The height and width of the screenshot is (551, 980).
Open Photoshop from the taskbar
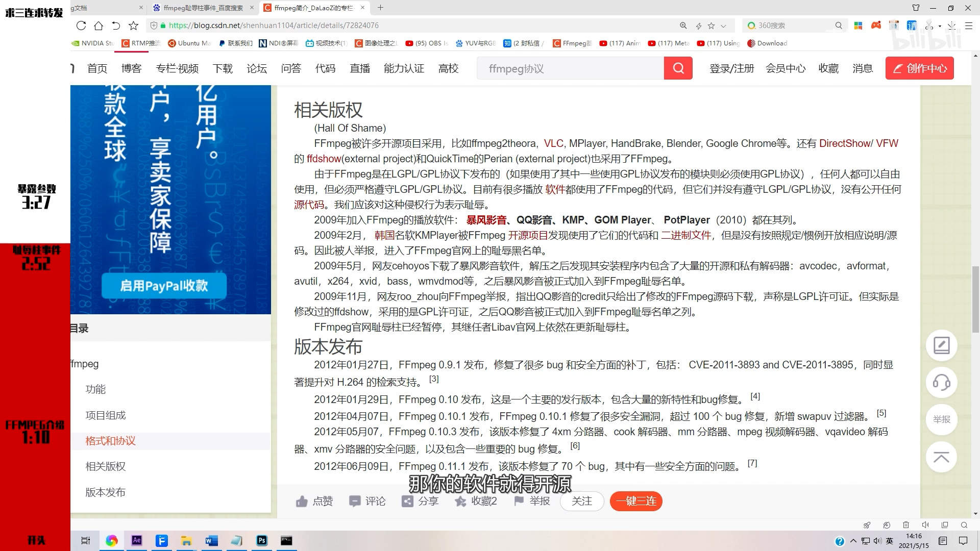click(x=262, y=541)
